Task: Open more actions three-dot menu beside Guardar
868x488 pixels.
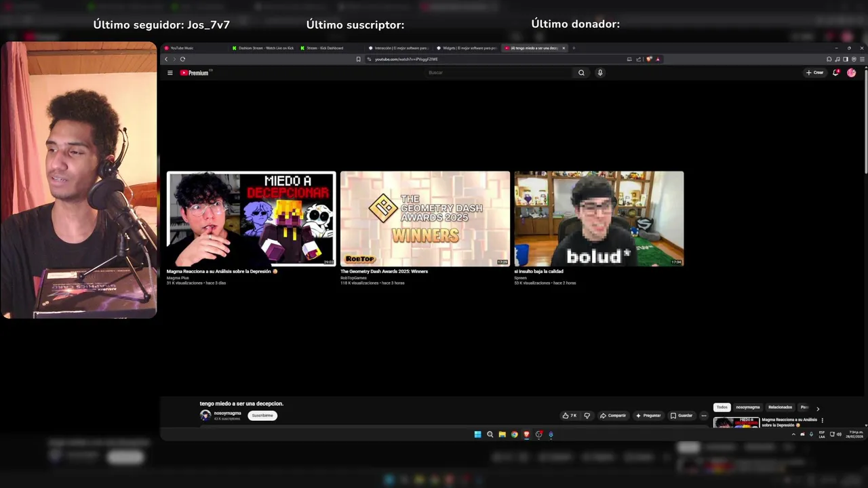Action: pos(704,415)
